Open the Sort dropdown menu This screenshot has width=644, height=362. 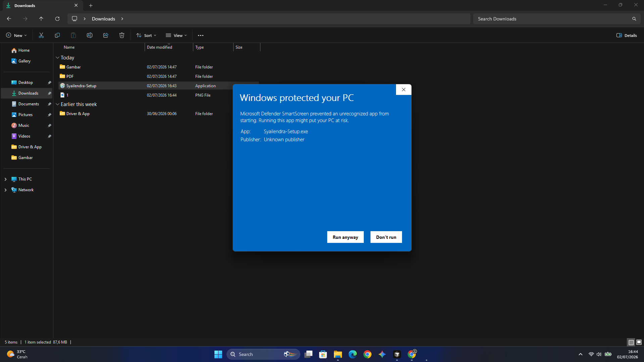[x=146, y=35]
